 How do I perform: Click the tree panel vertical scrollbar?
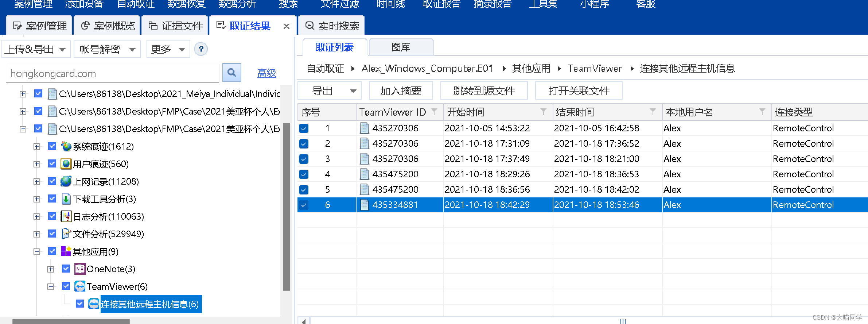[x=286, y=207]
